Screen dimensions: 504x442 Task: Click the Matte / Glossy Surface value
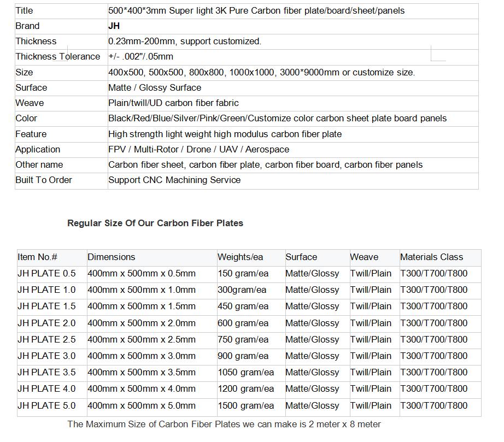[x=155, y=87]
